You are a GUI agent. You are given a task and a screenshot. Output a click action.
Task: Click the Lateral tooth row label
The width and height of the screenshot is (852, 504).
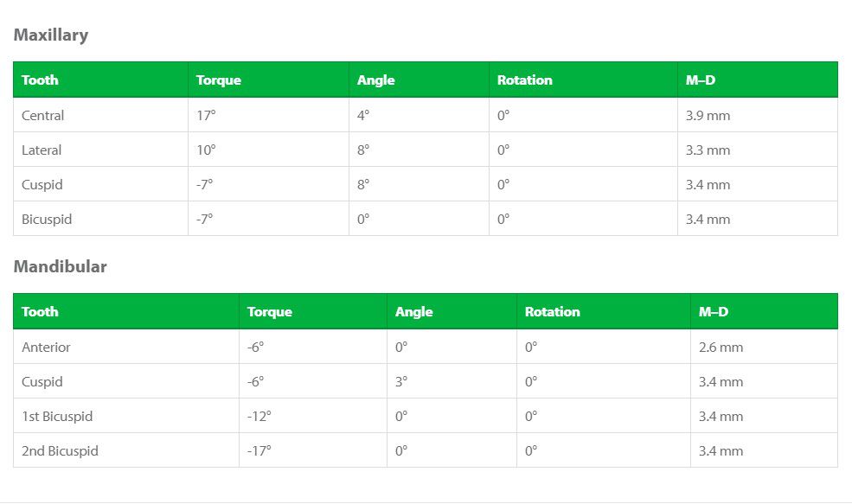pyautogui.click(x=42, y=150)
